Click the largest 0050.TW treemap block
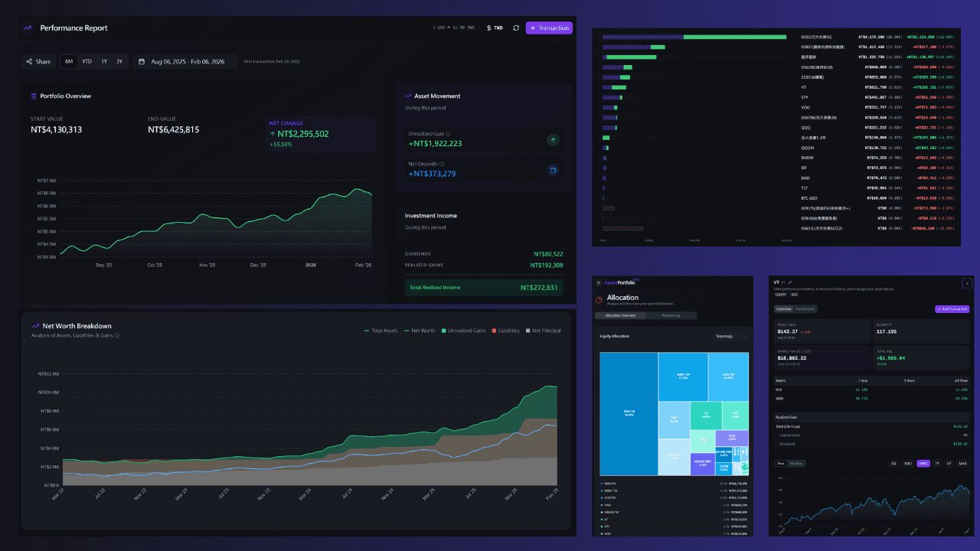 click(x=629, y=414)
